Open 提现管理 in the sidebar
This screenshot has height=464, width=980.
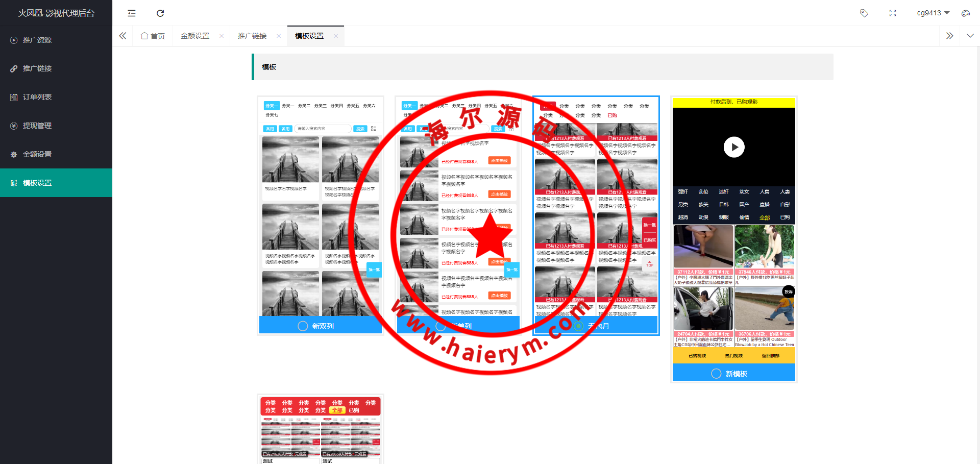[x=37, y=126]
